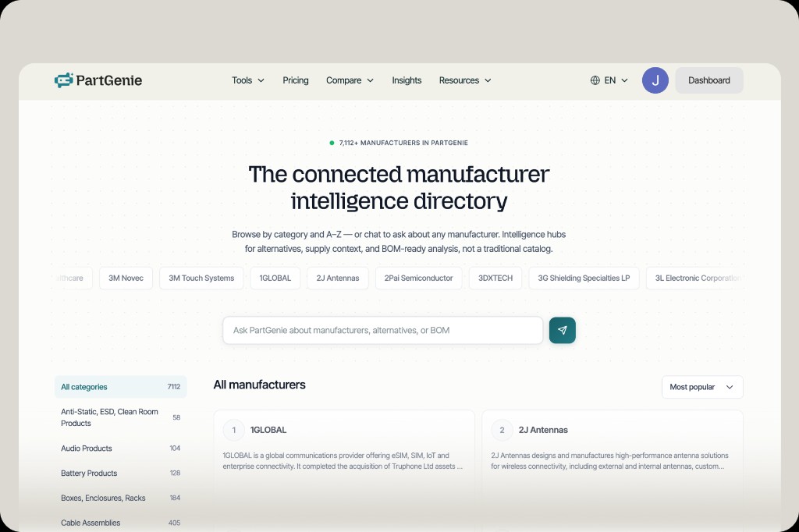Open the Most popular sort dropdown
This screenshot has height=532, width=799.
[702, 387]
